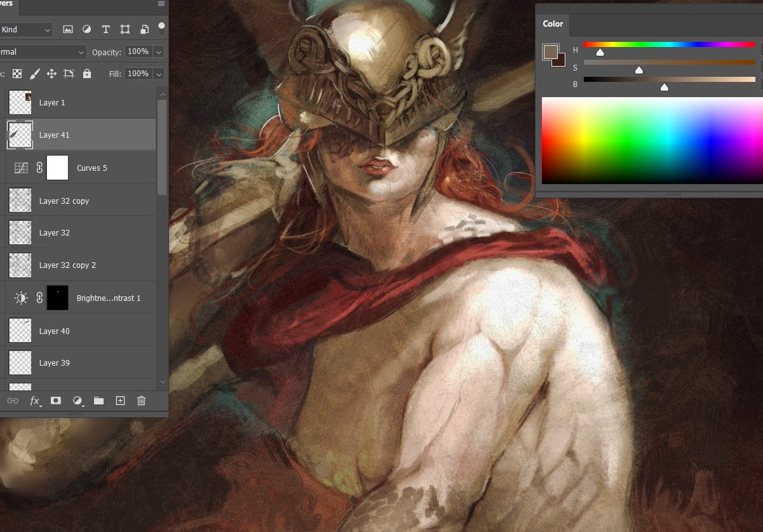763x532 pixels.
Task: Click the Layer 32 copy thumbnail
Action: [x=20, y=200]
